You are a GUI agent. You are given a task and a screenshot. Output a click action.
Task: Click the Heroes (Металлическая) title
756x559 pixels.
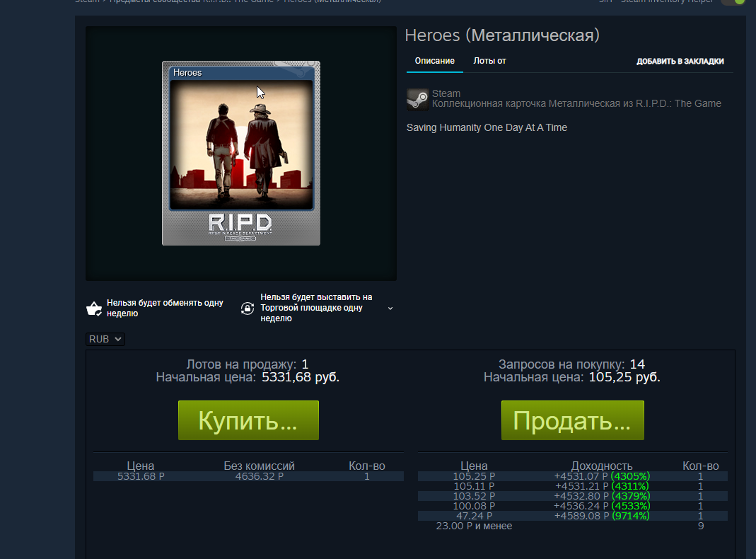coord(502,35)
